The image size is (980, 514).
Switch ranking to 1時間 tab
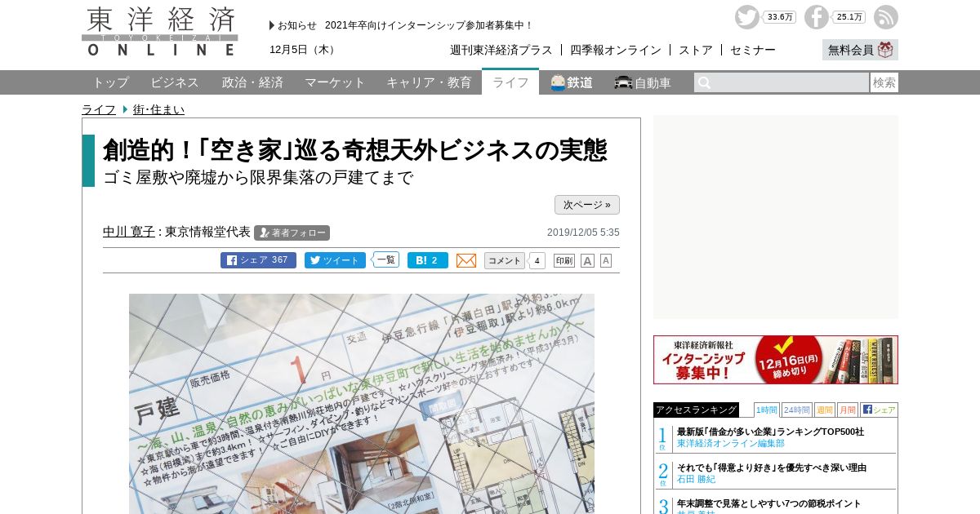click(767, 410)
